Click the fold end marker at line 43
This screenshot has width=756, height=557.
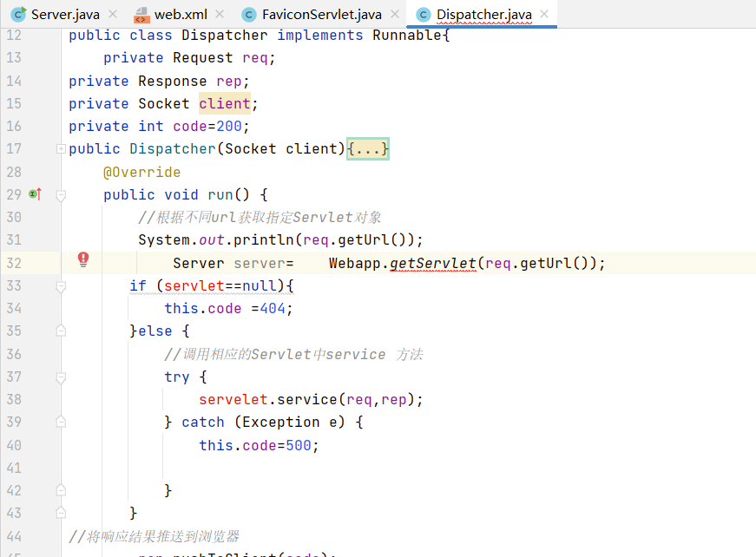point(61,512)
